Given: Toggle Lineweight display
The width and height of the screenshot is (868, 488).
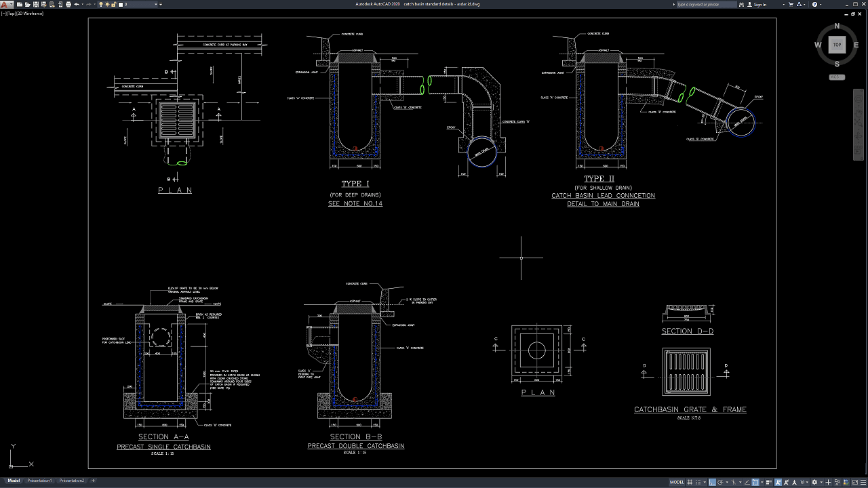Looking at the screenshot, I should point(769,482).
